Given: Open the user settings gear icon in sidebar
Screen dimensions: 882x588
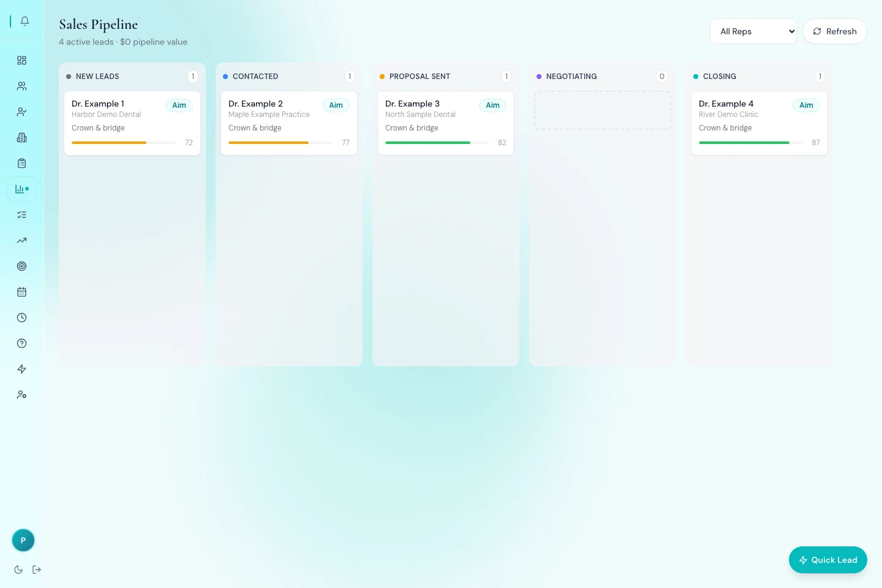Looking at the screenshot, I should (x=22, y=394).
